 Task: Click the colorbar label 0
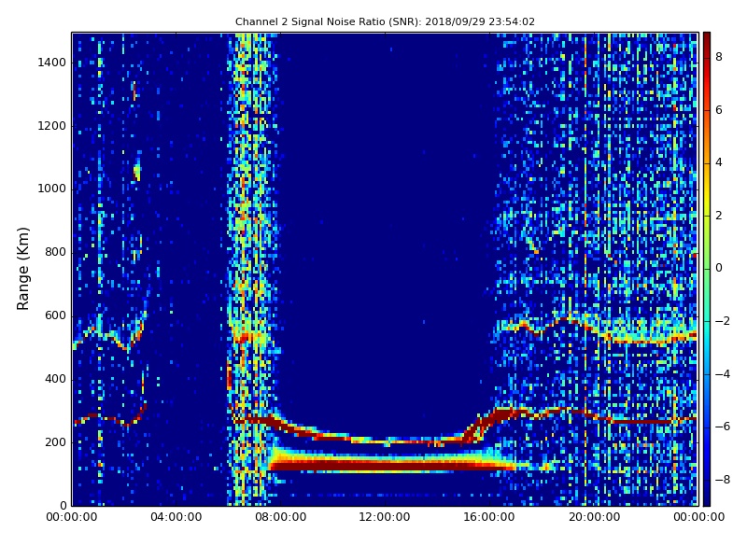(x=719, y=268)
